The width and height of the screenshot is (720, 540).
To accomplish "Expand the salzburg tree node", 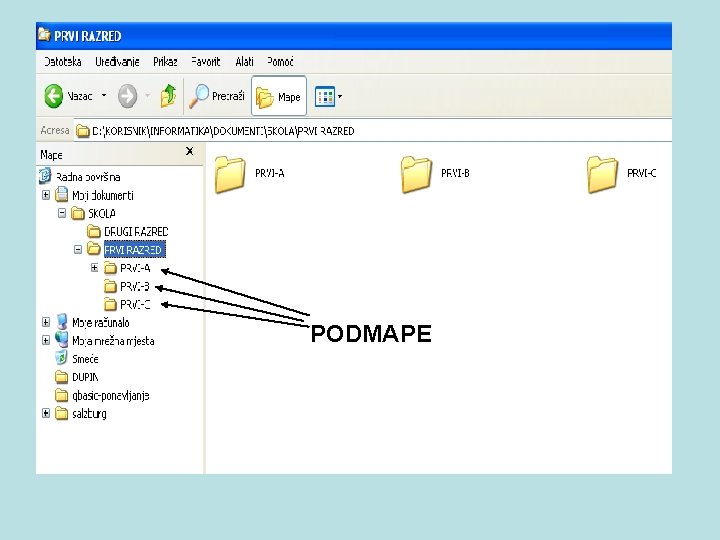I will [46, 413].
